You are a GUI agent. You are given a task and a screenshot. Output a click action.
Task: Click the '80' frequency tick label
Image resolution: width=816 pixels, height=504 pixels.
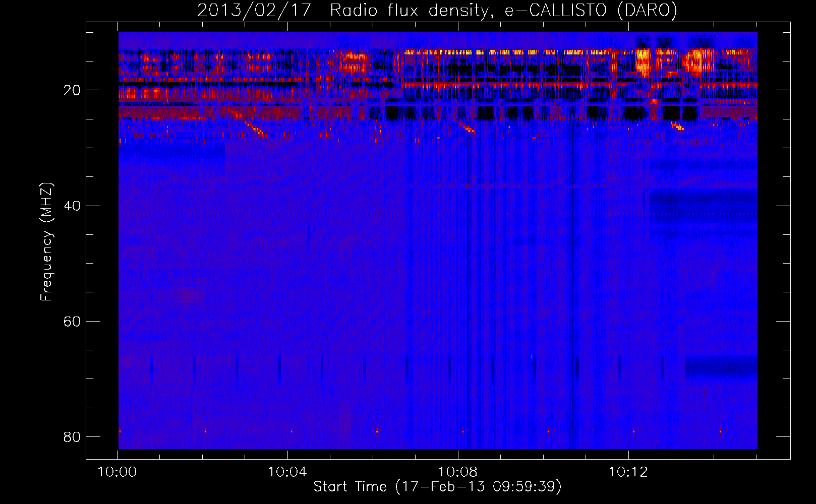point(72,436)
